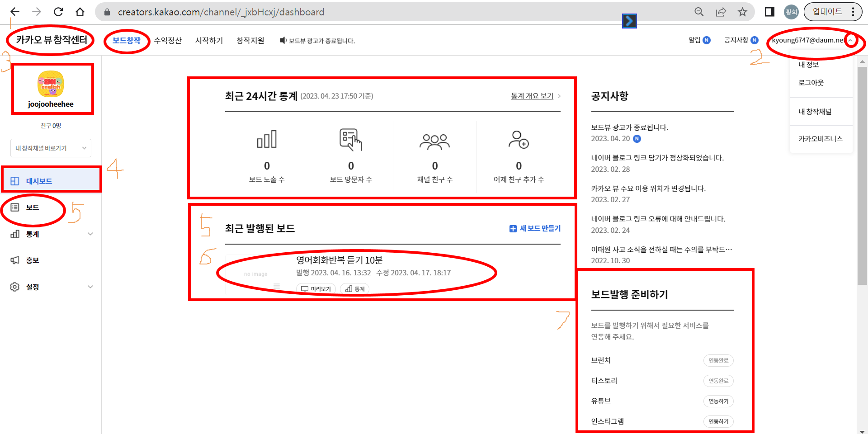The height and width of the screenshot is (434, 868).
Task: Open 카카오비즈니스 from account menu
Action: pos(821,139)
